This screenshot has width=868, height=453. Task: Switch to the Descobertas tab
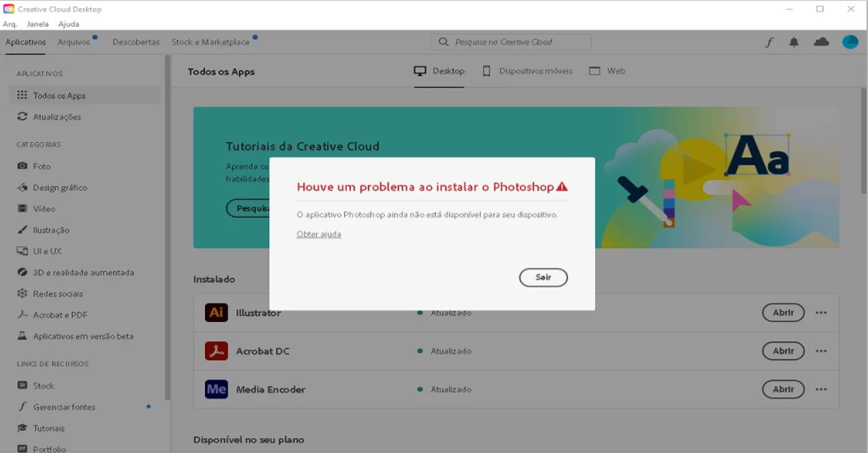(x=136, y=42)
